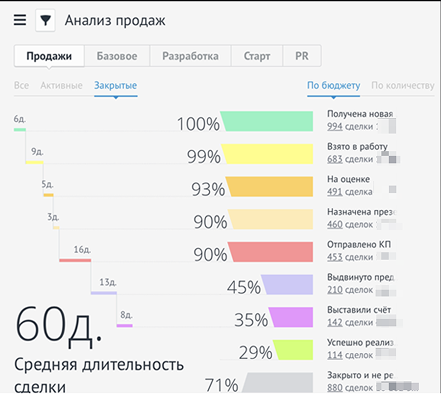Viewport: 441px width, 396px height.
Task: Toggle the Активные deals filter
Action: point(61,86)
